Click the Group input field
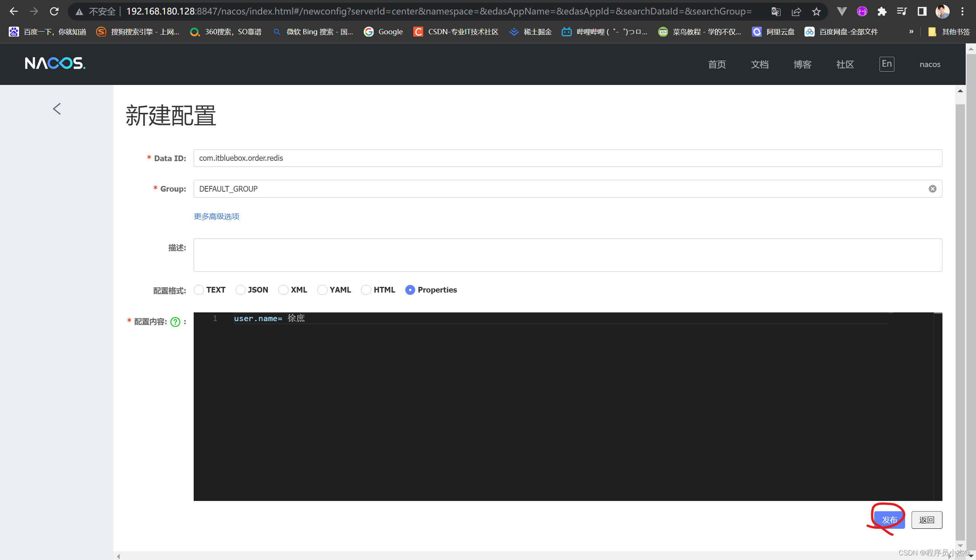The image size is (976, 560). tap(568, 189)
